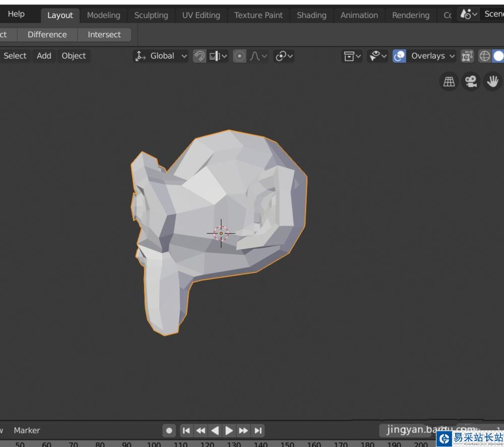Switch to the Layout workspace tab
This screenshot has height=447, width=504.
click(60, 15)
